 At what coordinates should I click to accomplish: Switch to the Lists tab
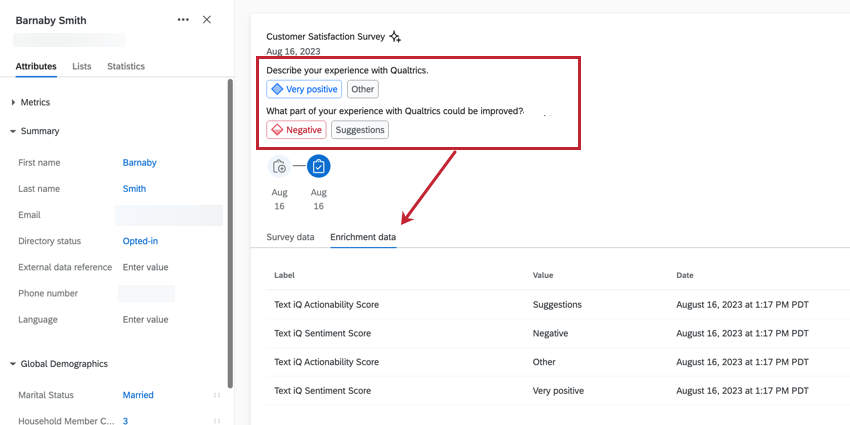(82, 66)
